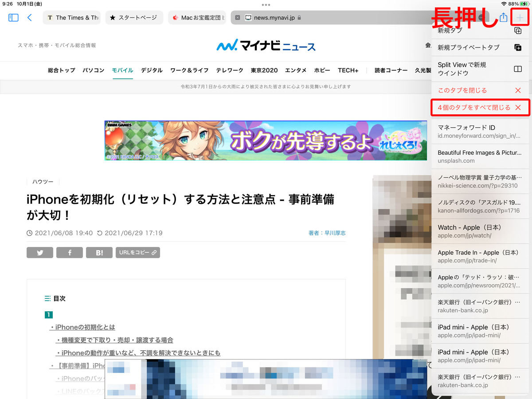Open マイナビニュース logo home link
This screenshot has width=532, height=399.
point(266,46)
